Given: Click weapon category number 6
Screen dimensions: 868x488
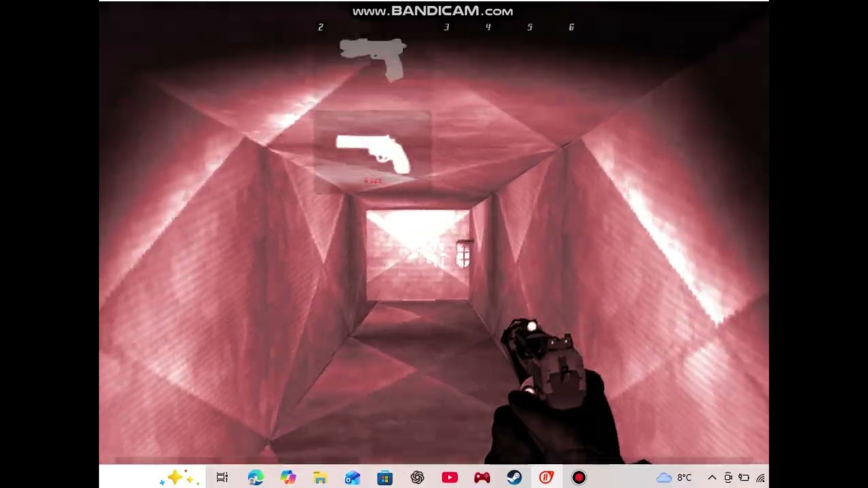Looking at the screenshot, I should pyautogui.click(x=572, y=27).
